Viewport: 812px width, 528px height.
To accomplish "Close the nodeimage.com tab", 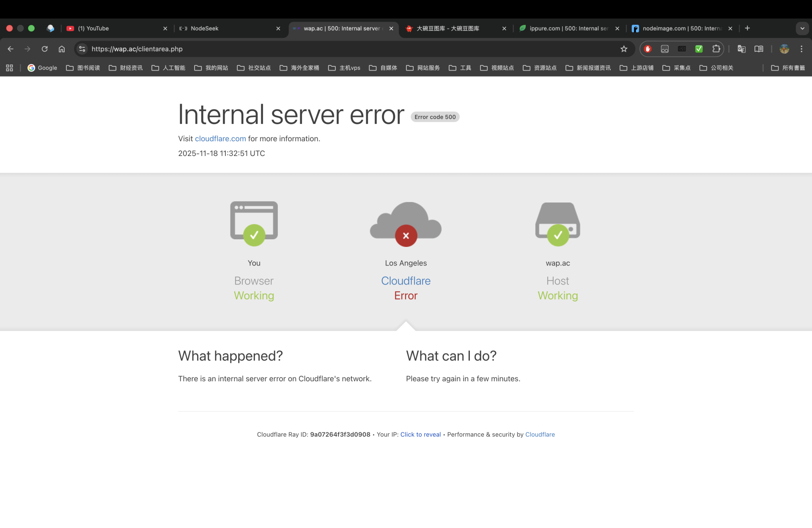I will tap(730, 28).
